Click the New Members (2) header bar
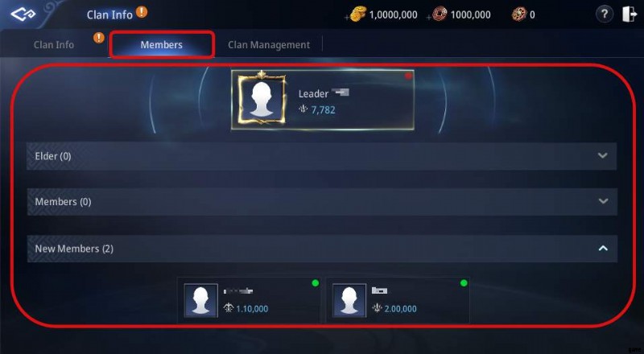The height and width of the screenshot is (354, 644). [x=322, y=249]
